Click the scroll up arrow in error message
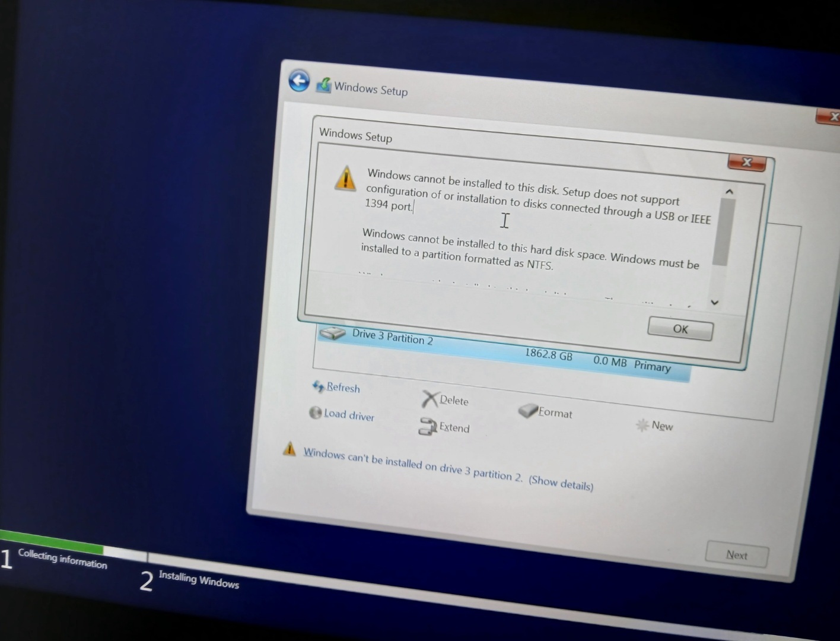 point(729,192)
